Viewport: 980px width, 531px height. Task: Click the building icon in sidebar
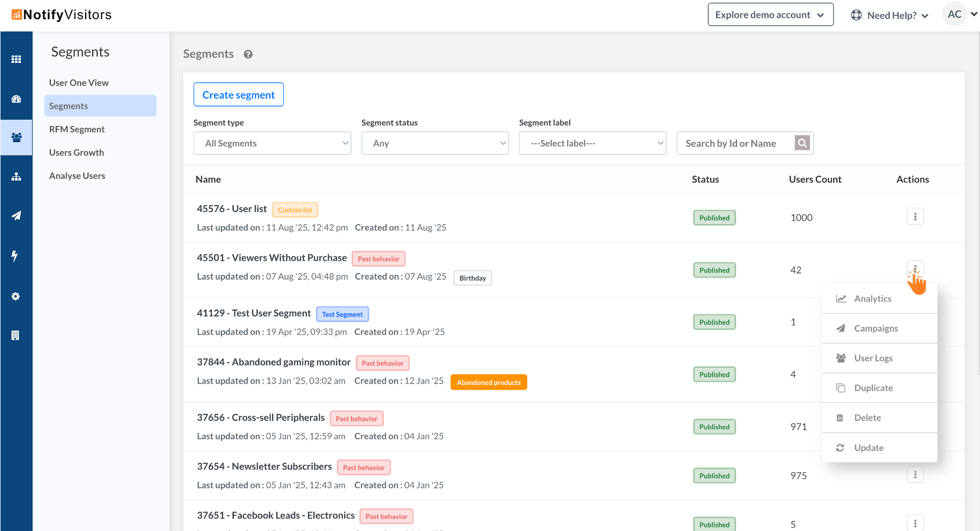16,335
